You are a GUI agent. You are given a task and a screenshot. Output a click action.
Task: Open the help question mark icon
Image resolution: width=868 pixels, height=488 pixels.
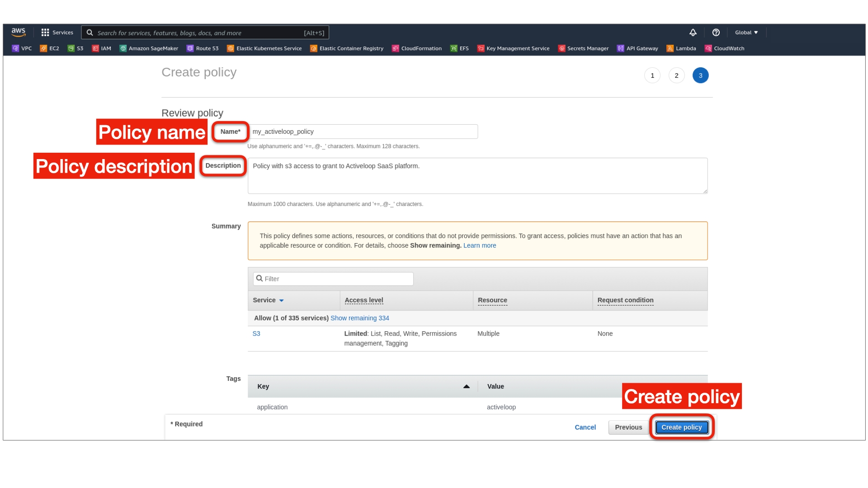pyautogui.click(x=716, y=33)
